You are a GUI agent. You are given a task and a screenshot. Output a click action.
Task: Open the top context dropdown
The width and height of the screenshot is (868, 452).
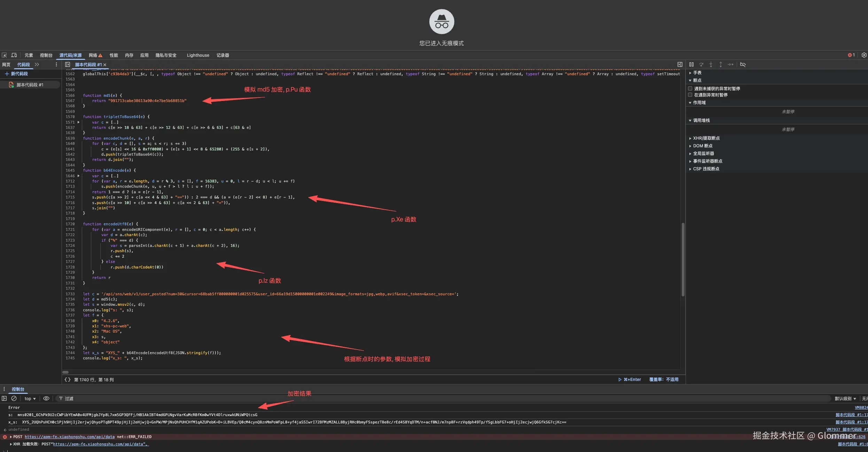tap(30, 398)
